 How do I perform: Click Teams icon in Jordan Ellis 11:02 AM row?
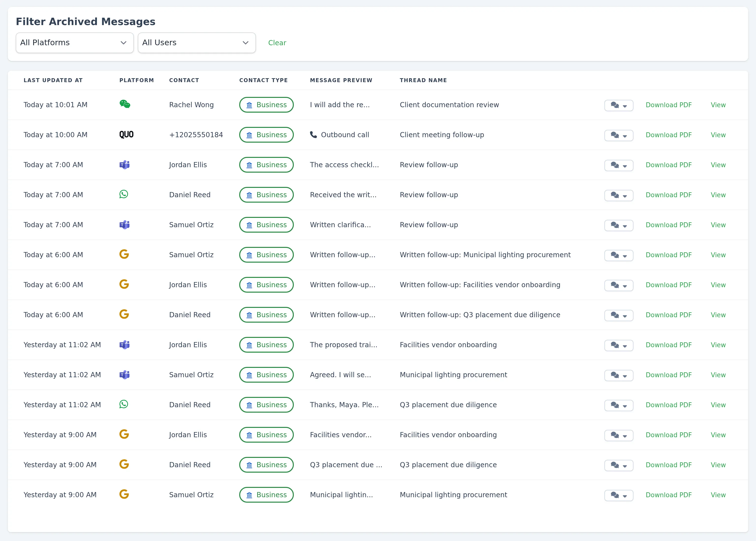[x=124, y=345]
